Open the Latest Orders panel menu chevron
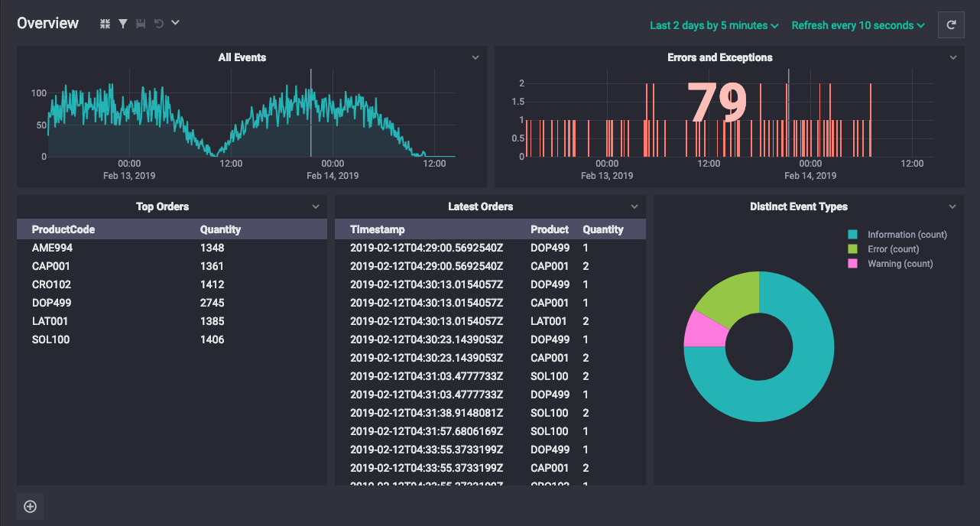Image resolution: width=980 pixels, height=526 pixels. (634, 206)
